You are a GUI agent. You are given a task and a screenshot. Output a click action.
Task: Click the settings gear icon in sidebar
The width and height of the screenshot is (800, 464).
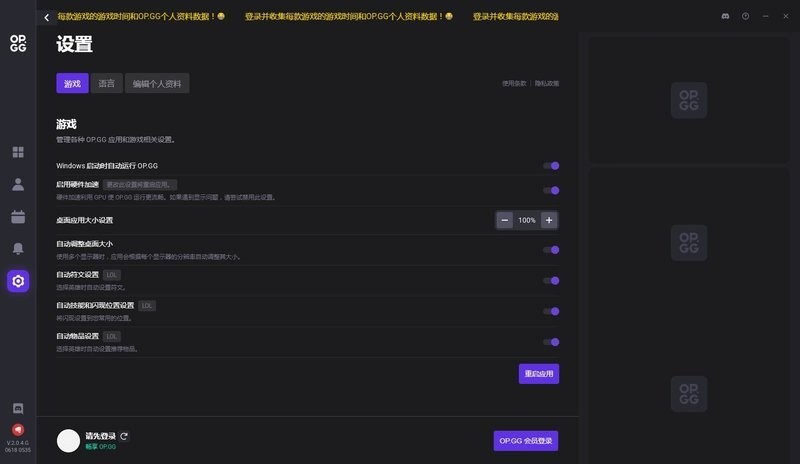tap(18, 281)
